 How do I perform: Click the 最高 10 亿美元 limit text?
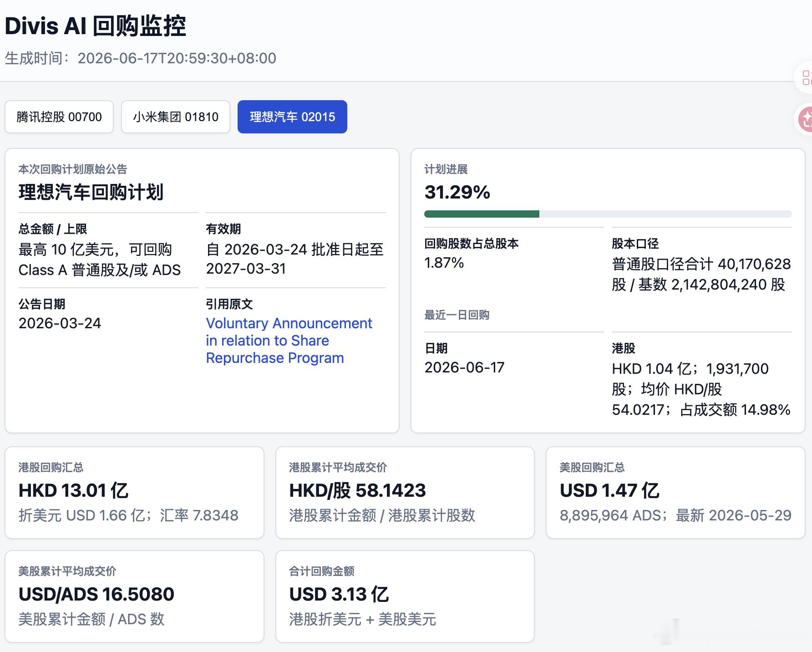click(x=100, y=260)
